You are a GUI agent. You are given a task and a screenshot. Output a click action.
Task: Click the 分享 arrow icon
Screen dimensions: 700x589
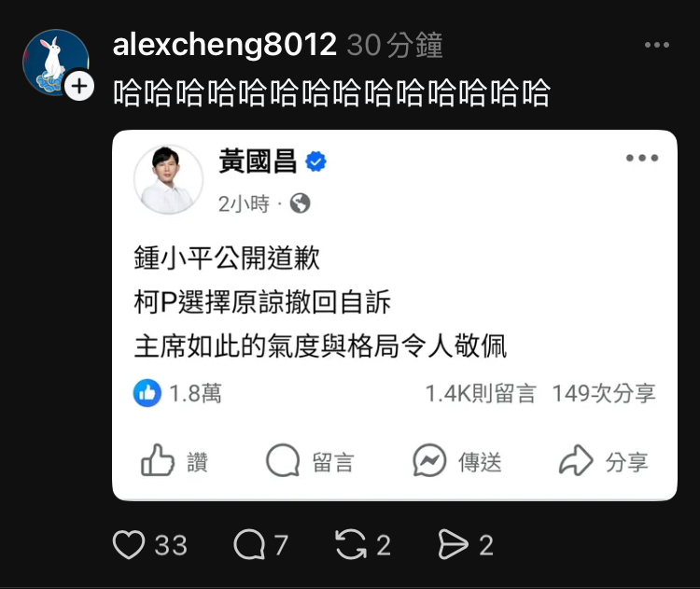click(576, 460)
